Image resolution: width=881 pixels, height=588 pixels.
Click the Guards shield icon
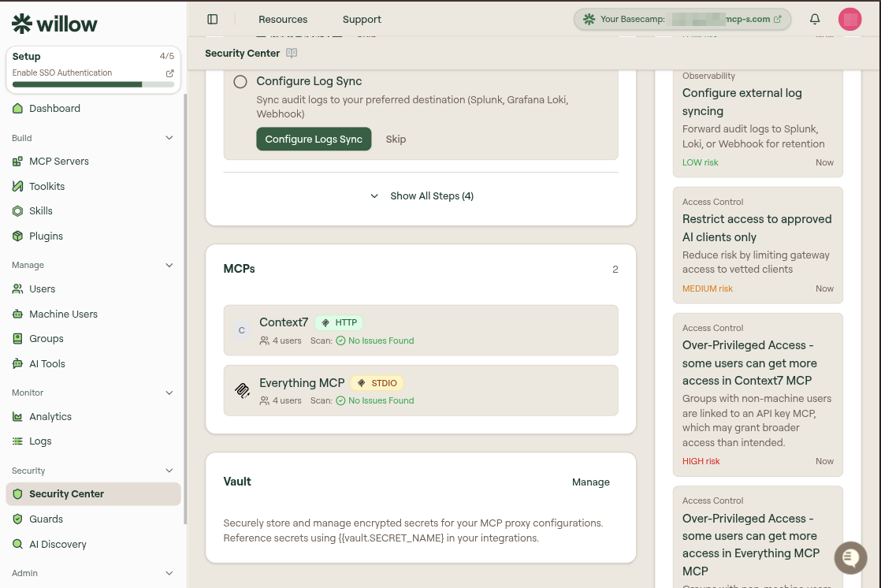pos(17,519)
